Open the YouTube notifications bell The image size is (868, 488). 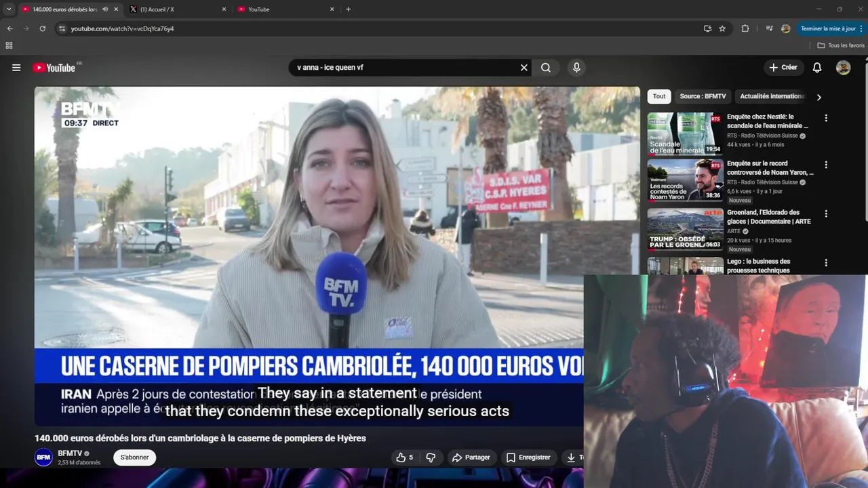point(817,68)
